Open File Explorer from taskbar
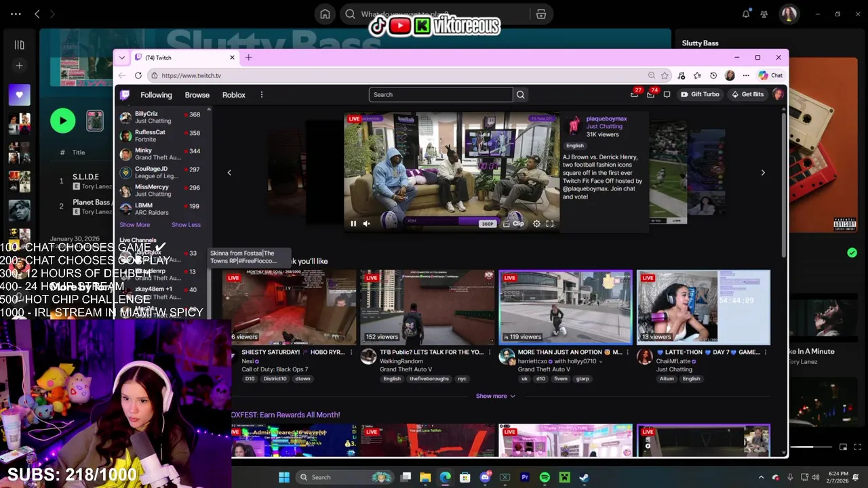Image resolution: width=868 pixels, height=488 pixels. (x=425, y=477)
